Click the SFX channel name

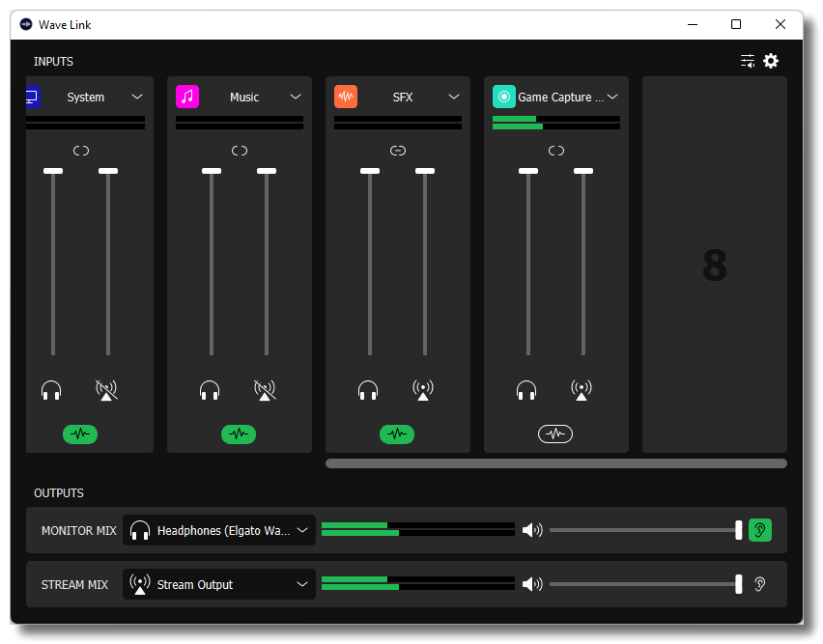tap(403, 97)
